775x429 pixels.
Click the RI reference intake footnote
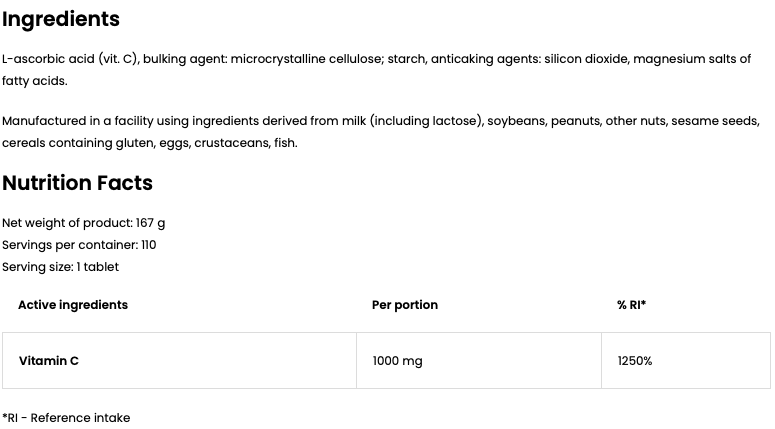(66, 418)
